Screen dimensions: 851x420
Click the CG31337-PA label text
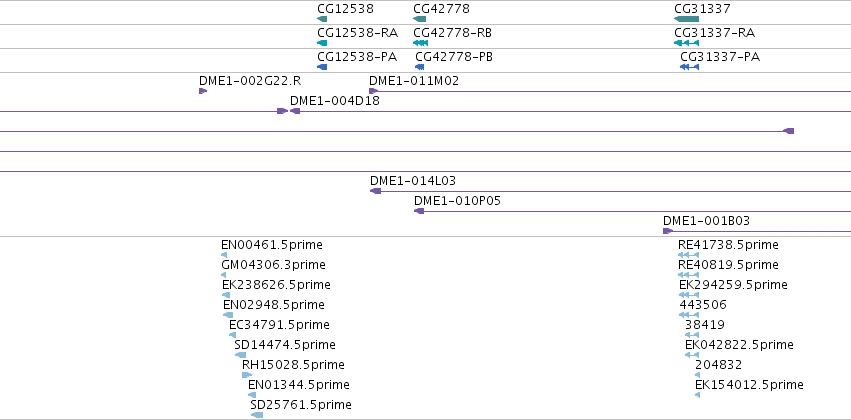pos(720,56)
